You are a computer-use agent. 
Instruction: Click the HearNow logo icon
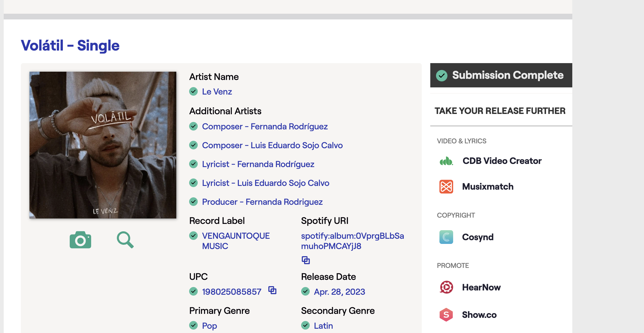(x=446, y=287)
